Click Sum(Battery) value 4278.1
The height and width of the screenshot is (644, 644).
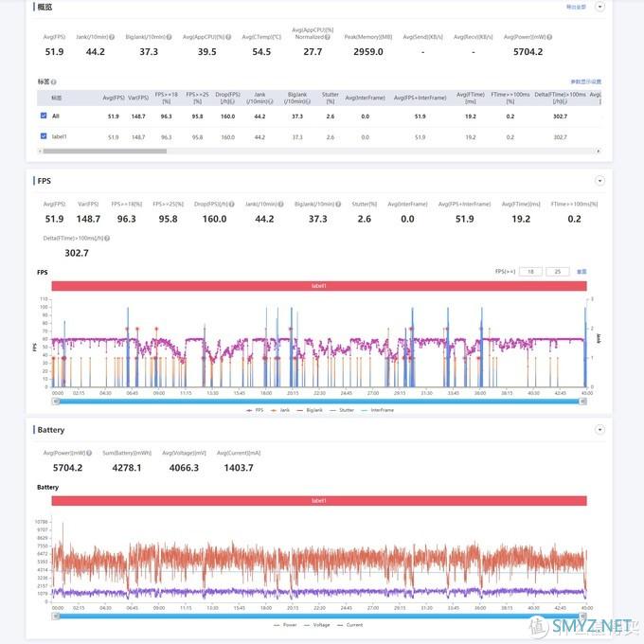point(127,468)
